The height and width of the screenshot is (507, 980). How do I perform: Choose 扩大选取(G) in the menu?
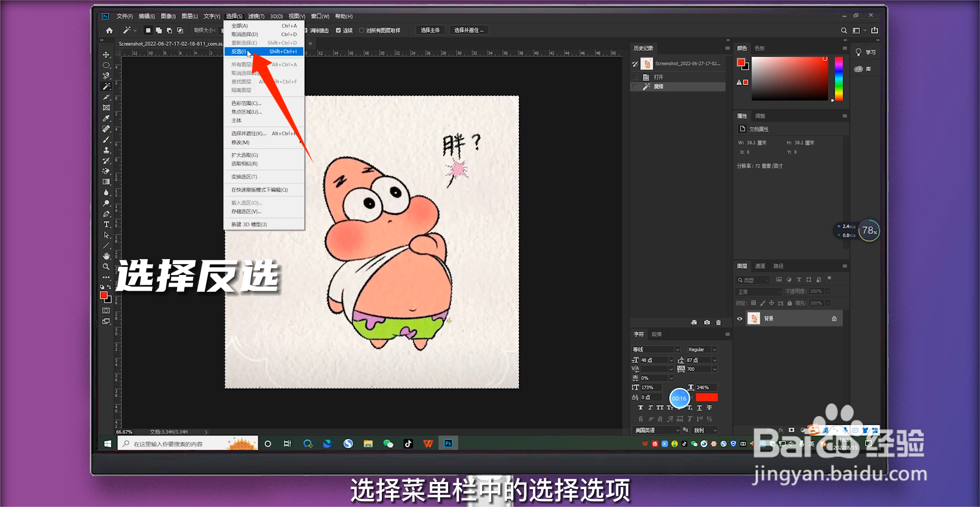(x=264, y=155)
